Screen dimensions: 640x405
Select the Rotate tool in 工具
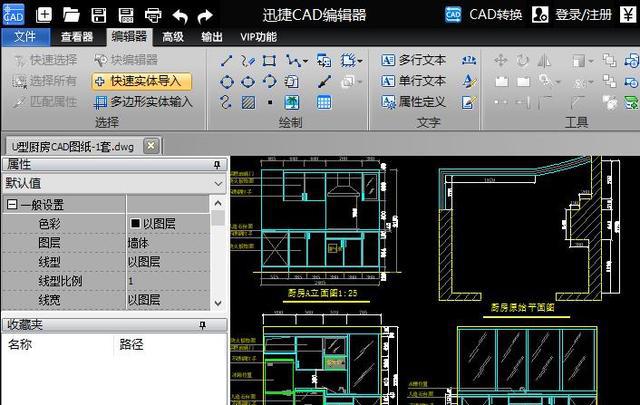(522, 61)
